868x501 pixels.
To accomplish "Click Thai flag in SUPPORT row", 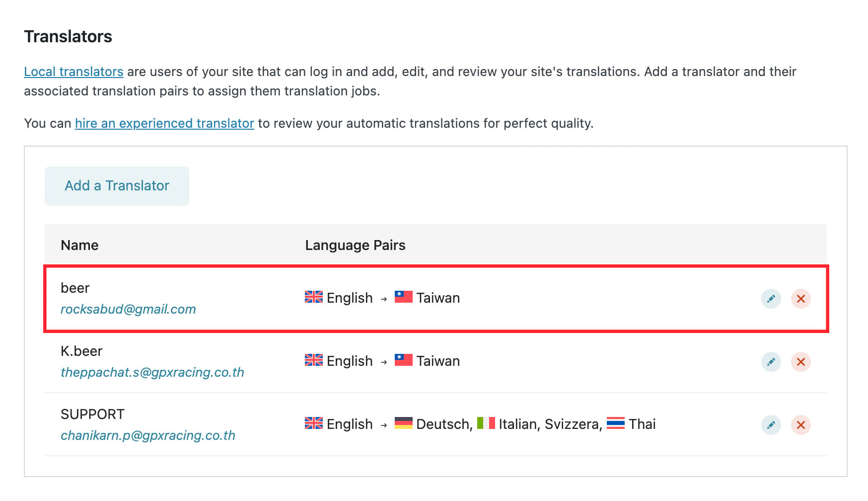I will (x=615, y=423).
